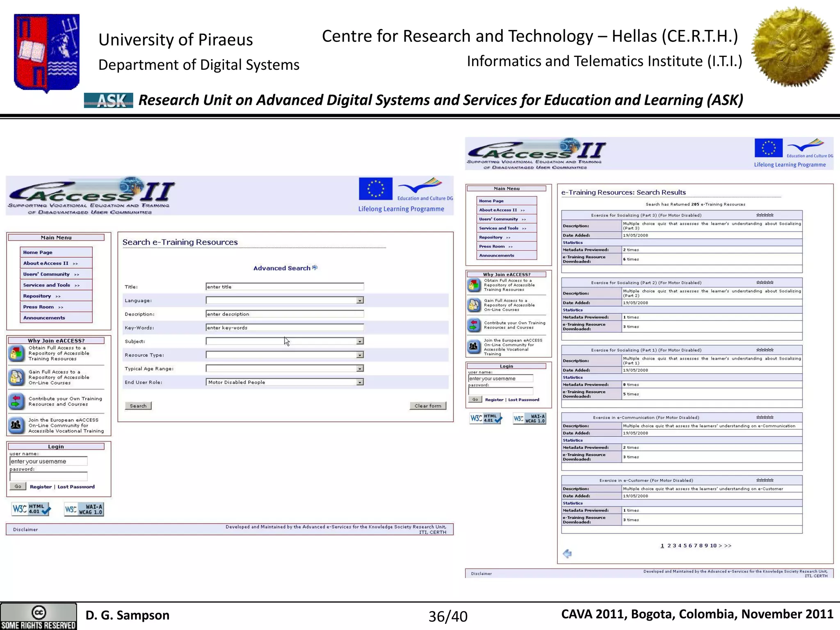Click the Join European eACCESS community icon, left page

(x=16, y=425)
